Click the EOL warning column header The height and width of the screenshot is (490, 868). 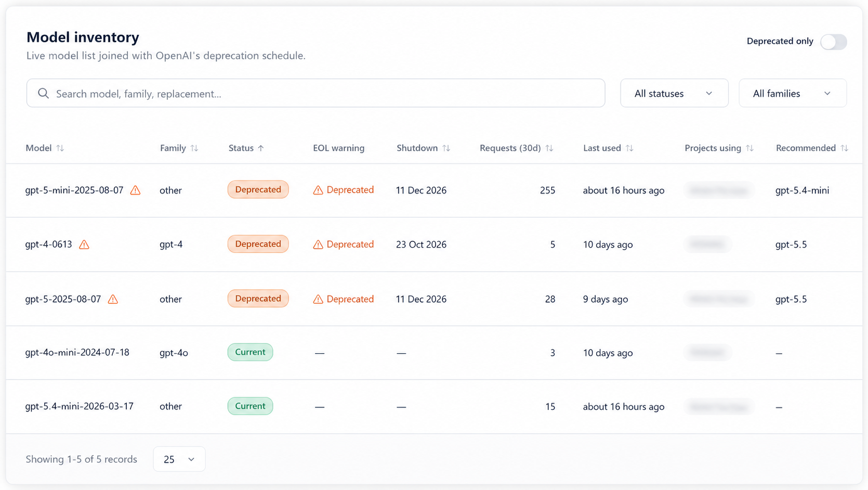(339, 148)
